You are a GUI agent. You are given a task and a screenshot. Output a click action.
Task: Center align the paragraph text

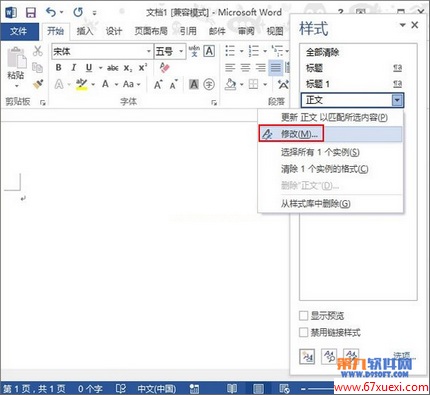pyautogui.click(x=245, y=68)
